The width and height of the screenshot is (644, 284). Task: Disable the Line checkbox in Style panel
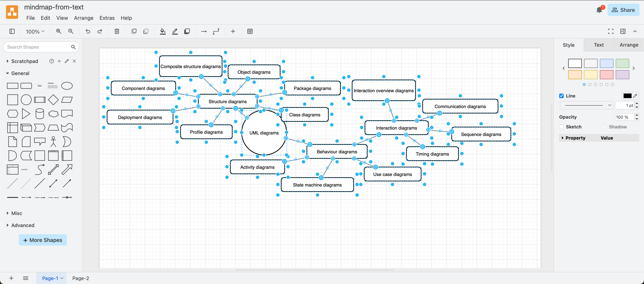click(x=561, y=96)
